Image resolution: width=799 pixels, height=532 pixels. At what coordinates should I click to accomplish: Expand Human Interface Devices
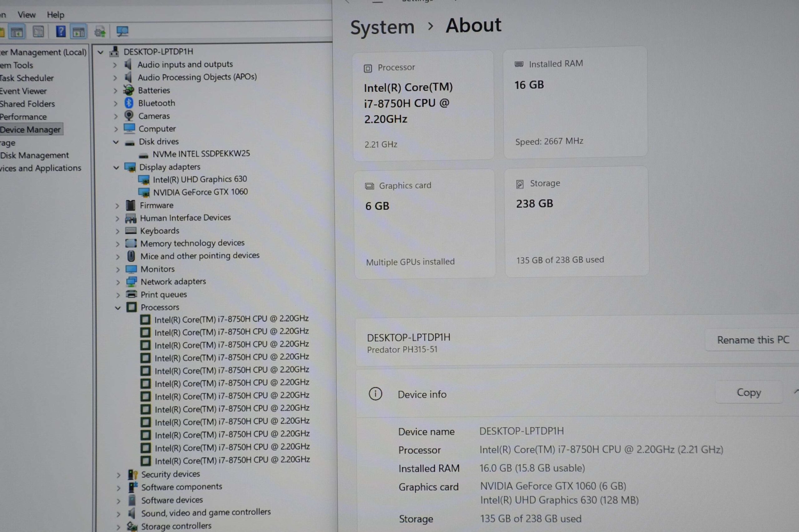(117, 219)
